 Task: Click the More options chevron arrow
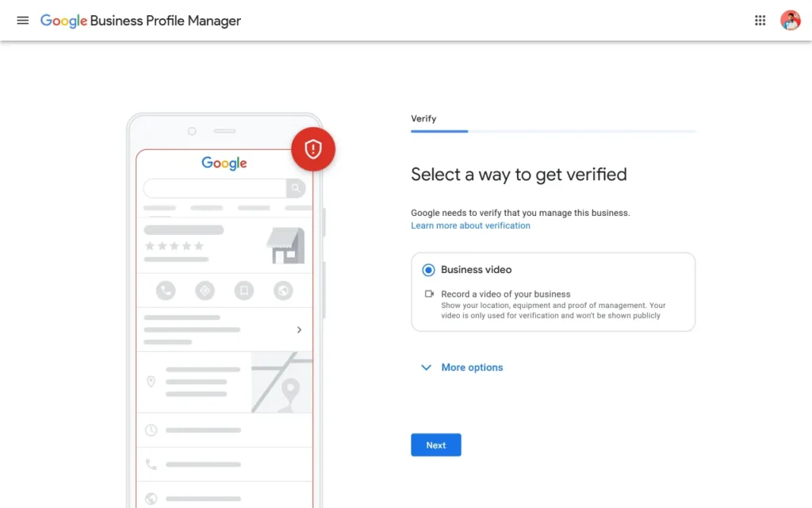pyautogui.click(x=426, y=368)
